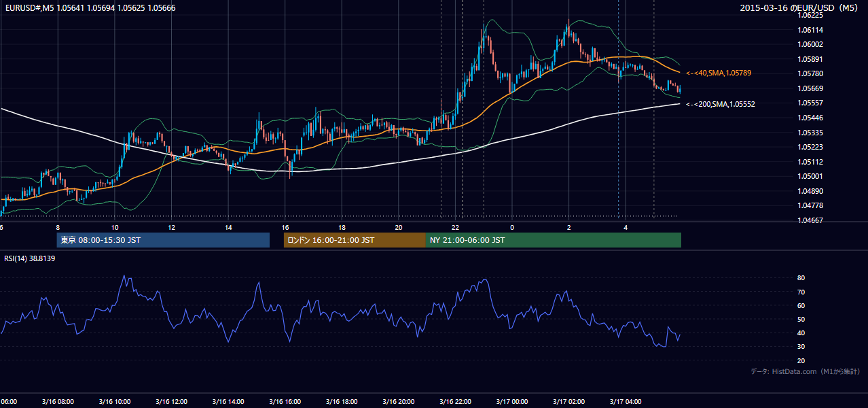Click the RSI axis value 30
The image size is (868, 408).
point(801,347)
